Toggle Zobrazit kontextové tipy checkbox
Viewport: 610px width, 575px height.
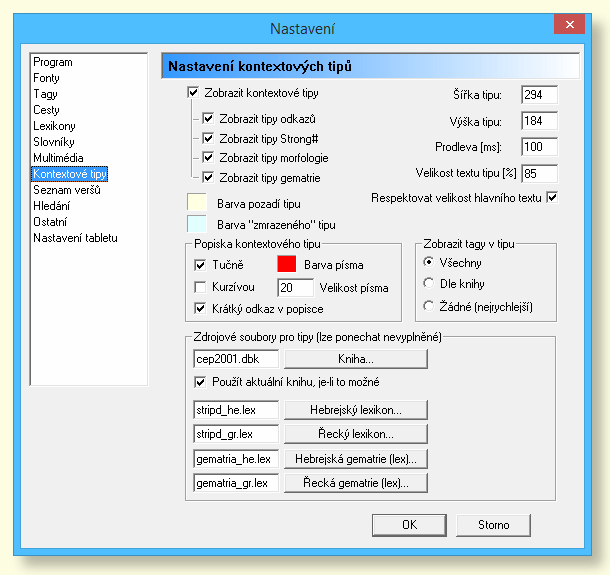coord(193,93)
